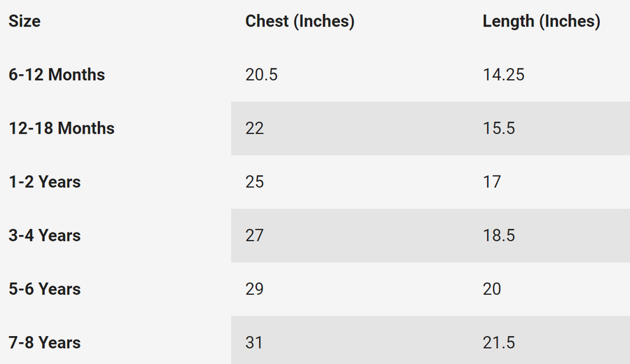
Task: Select the 5-6 Years size label
Action: coord(45,289)
